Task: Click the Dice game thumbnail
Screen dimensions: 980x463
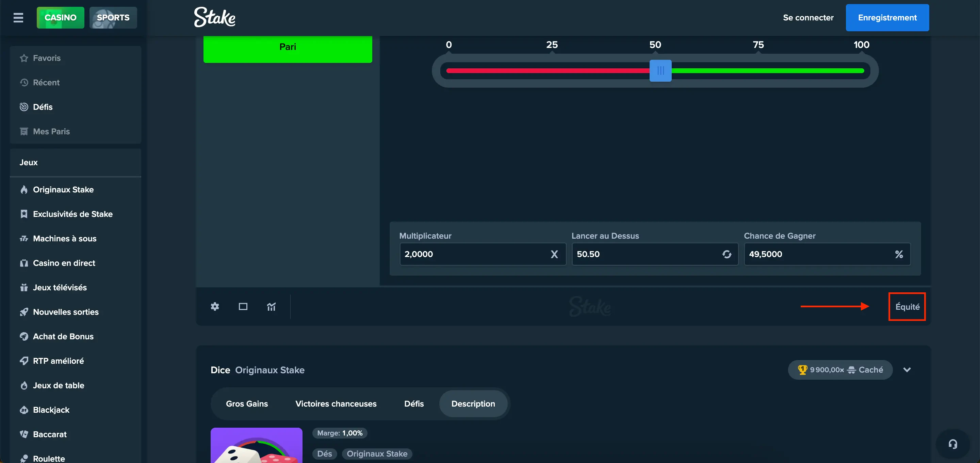Action: (257, 445)
